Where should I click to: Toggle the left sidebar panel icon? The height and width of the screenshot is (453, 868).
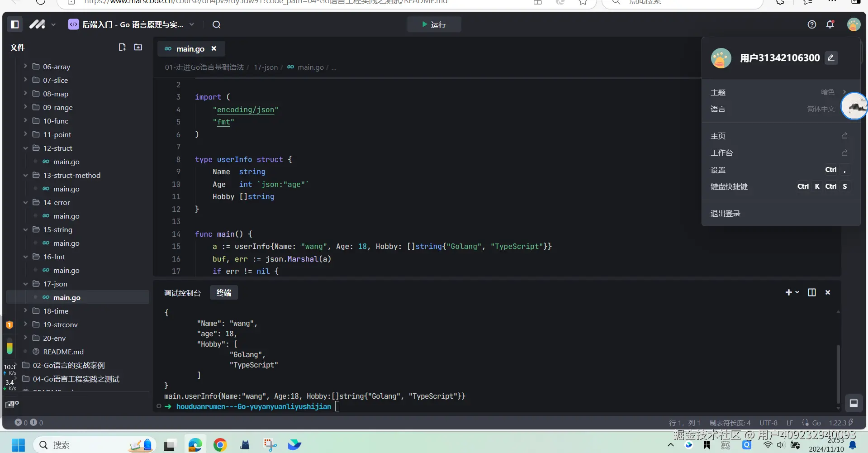pos(15,24)
